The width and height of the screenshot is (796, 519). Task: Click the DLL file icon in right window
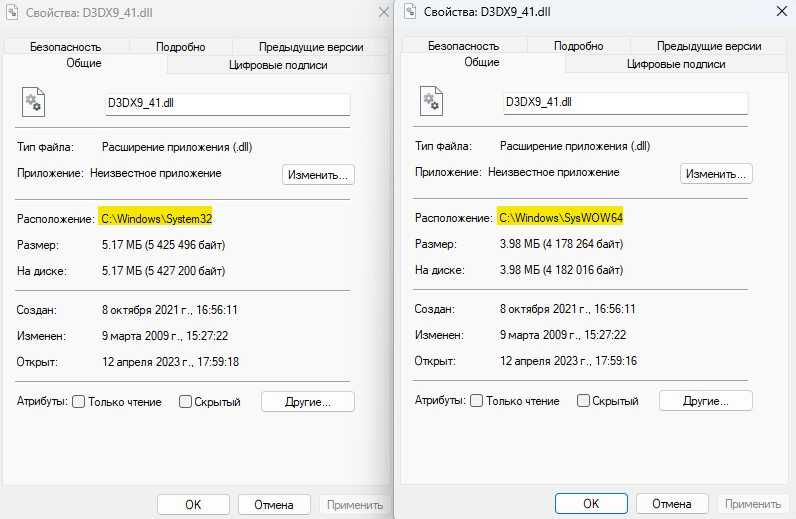coord(432,101)
